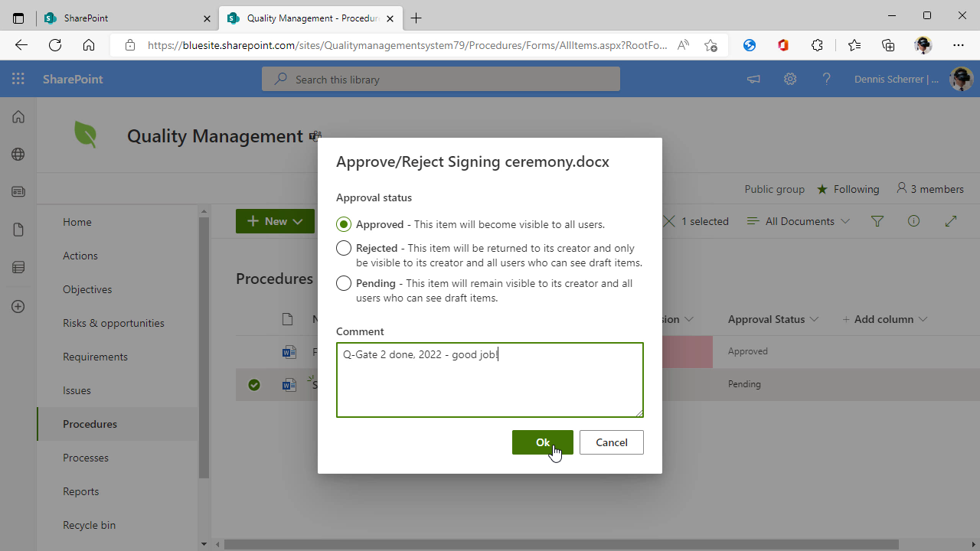Click the 3 members link
This screenshot has height=551, width=980.
tap(929, 189)
